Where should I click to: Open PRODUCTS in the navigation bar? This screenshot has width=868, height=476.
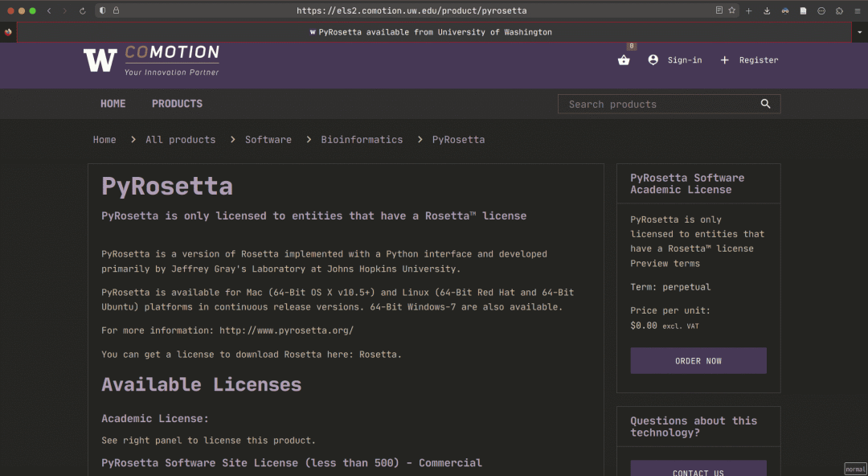[177, 104]
